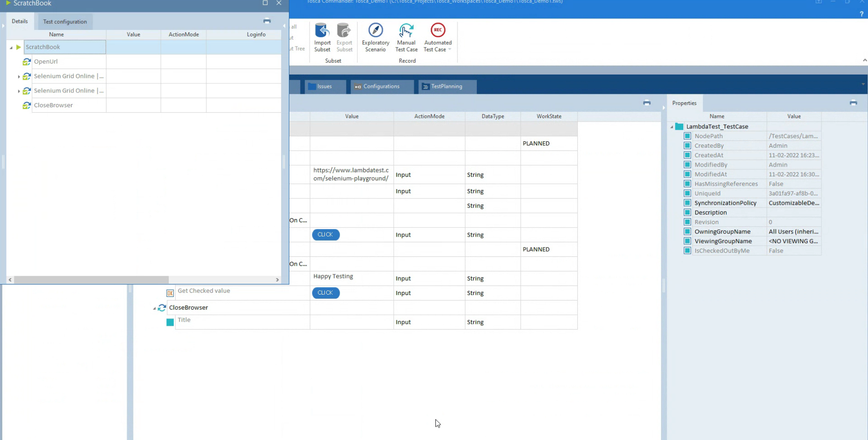Expand the first Selenium Grid Online step

click(19, 77)
